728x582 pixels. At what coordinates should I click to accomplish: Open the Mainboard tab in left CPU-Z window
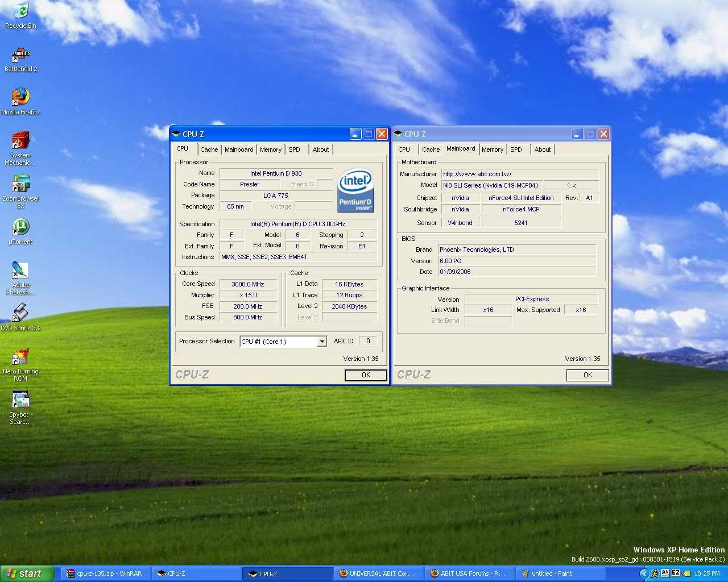point(239,149)
